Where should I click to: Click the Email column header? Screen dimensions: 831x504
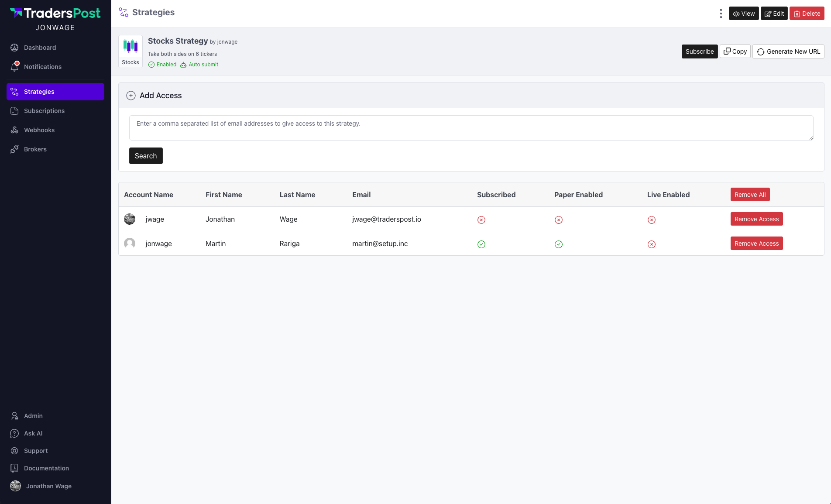(361, 195)
